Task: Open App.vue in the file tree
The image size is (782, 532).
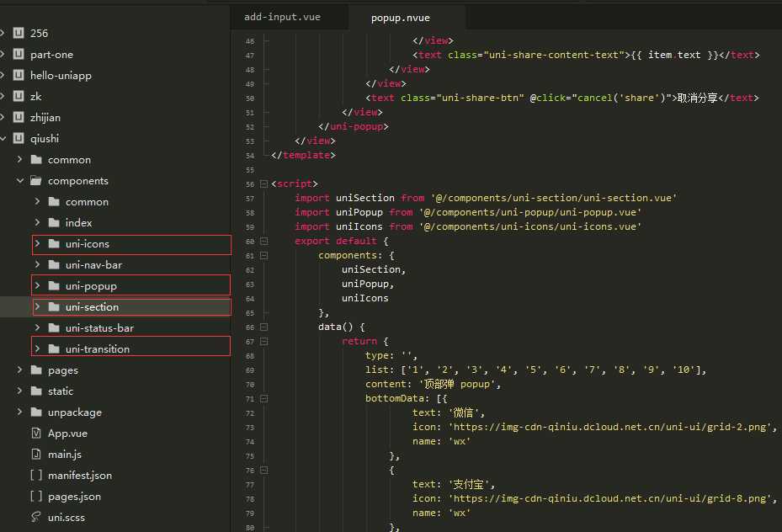Action: click(67, 434)
